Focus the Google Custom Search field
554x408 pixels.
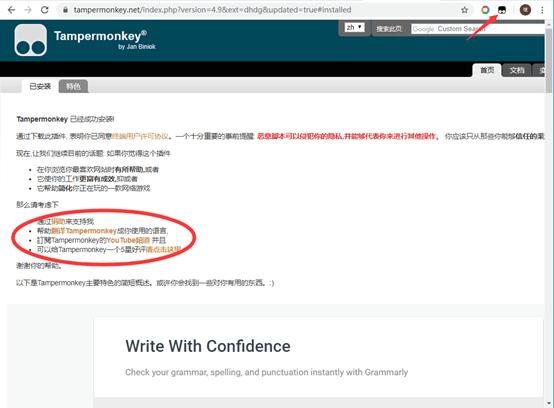coord(478,29)
